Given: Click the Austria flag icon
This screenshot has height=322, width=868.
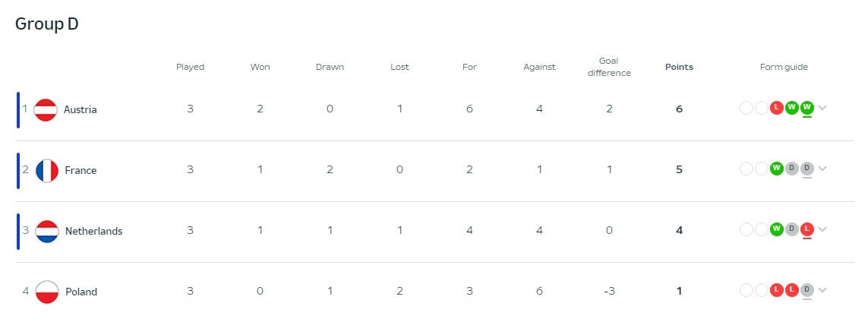Looking at the screenshot, I should 46,109.
